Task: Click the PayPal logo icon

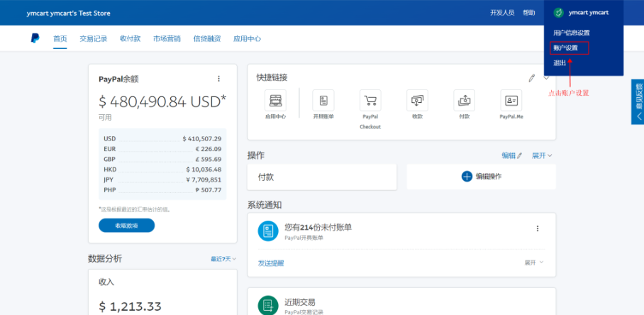Action: [x=35, y=38]
